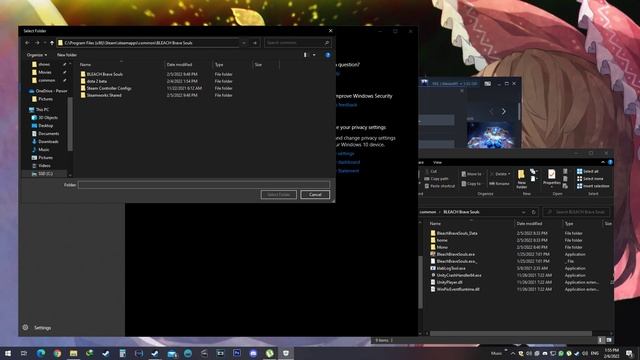Click Paste shortcut in File Explorer ribbon
640x360 pixels.
tap(440, 186)
